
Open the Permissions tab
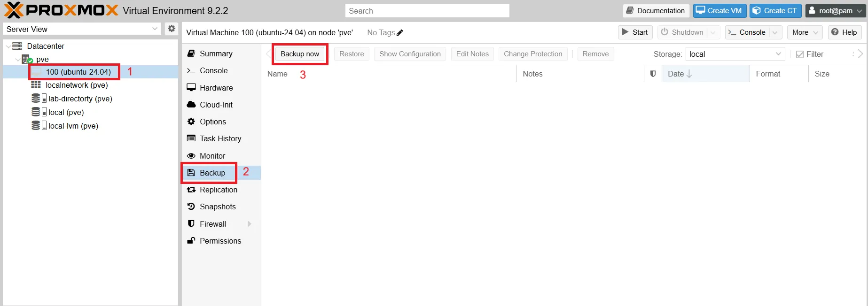[221, 241]
